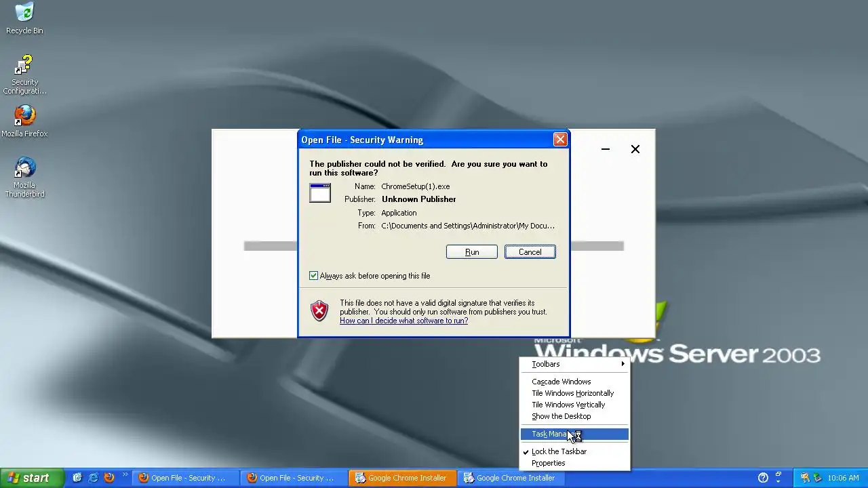
Task: Open 'How can I decide what software to run?' link
Action: click(x=403, y=321)
